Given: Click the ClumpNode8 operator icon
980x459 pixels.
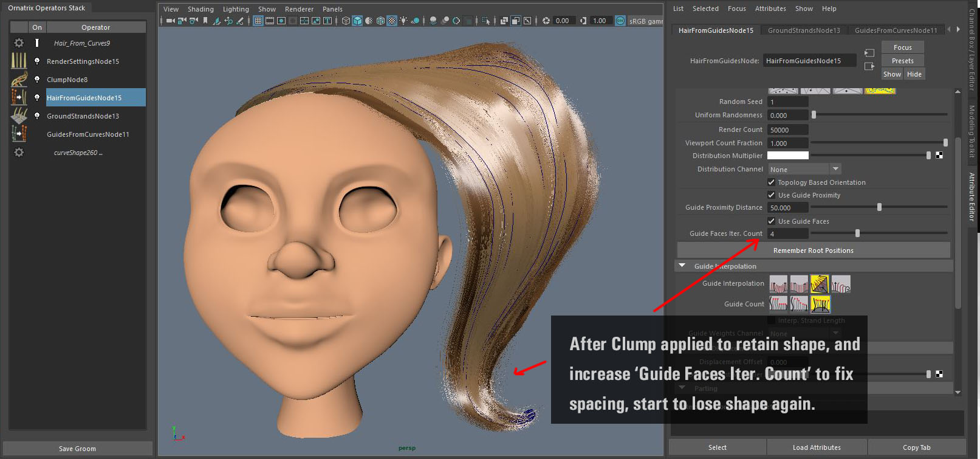Looking at the screenshot, I should click(19, 80).
